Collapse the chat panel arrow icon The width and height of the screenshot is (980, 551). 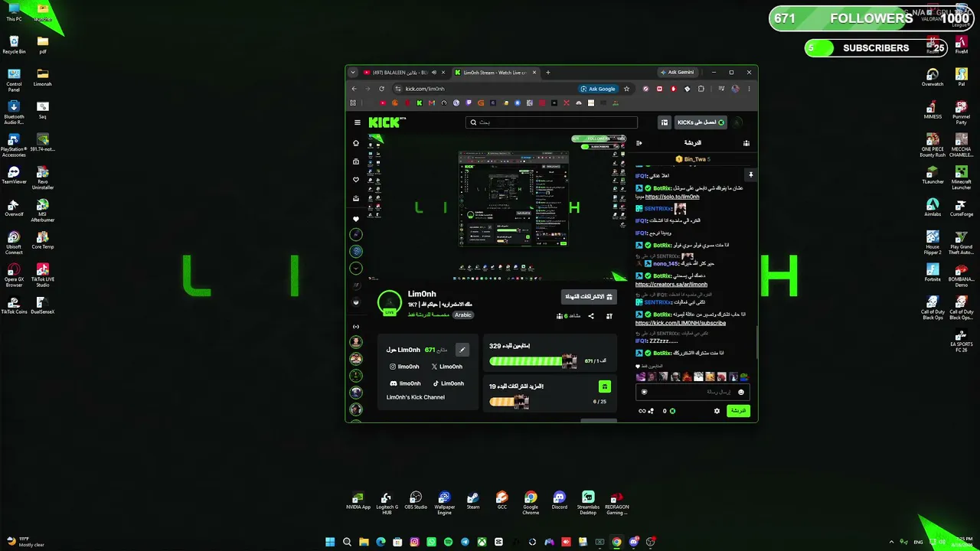tap(639, 143)
